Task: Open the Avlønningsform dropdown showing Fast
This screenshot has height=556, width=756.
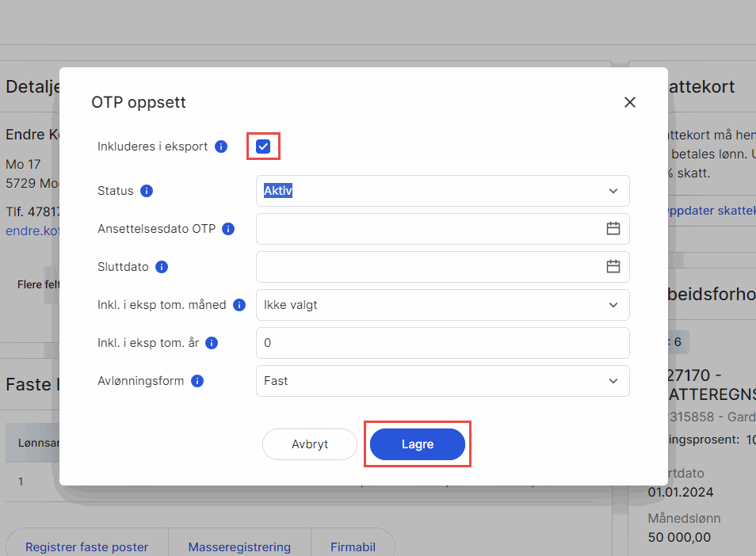Action: pos(442,381)
